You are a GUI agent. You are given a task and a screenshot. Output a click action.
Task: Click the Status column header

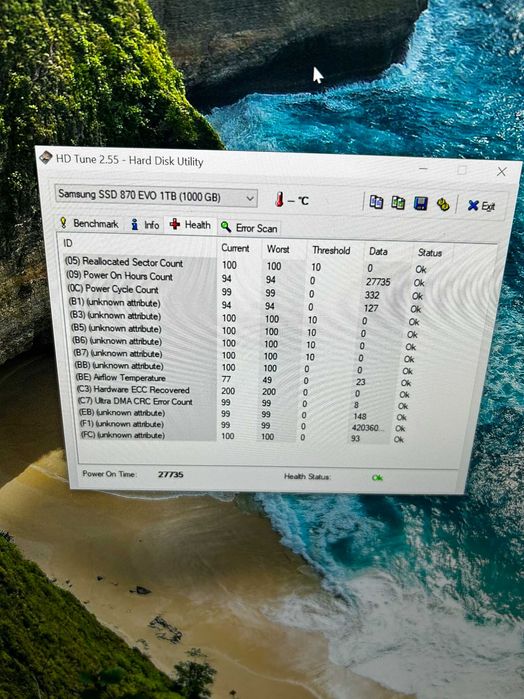[x=429, y=253]
